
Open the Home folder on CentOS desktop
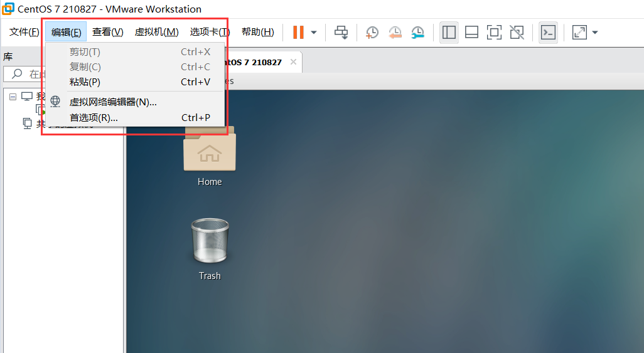click(210, 156)
